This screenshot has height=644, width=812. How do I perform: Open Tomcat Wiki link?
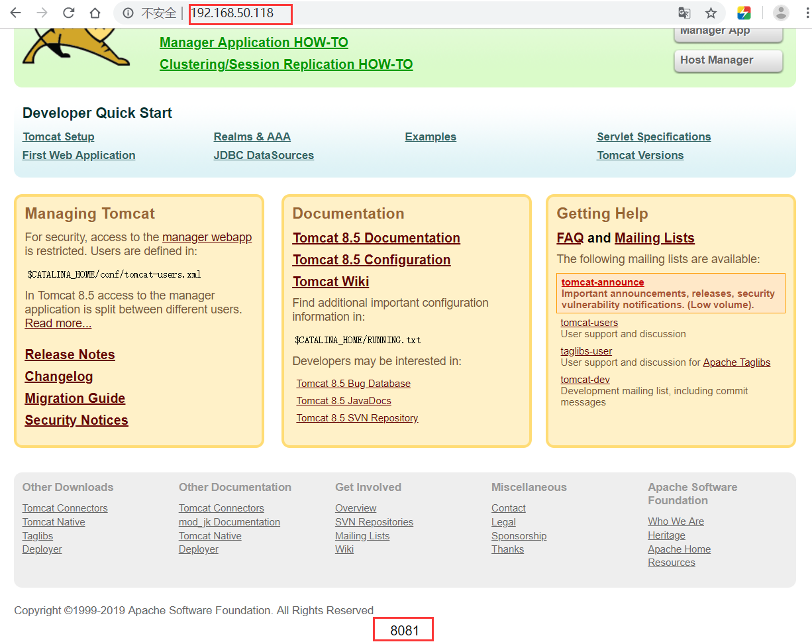(x=330, y=282)
